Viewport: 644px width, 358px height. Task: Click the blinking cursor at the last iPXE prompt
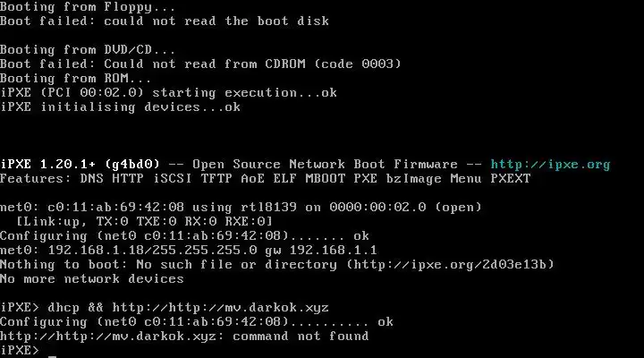pyautogui.click(x=53, y=351)
